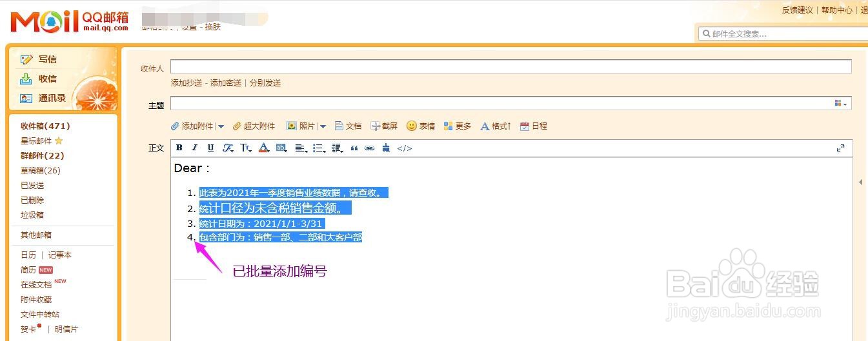The image size is (868, 341).
Task: Open 附件收藏 attachment favorites
Action: [36, 300]
